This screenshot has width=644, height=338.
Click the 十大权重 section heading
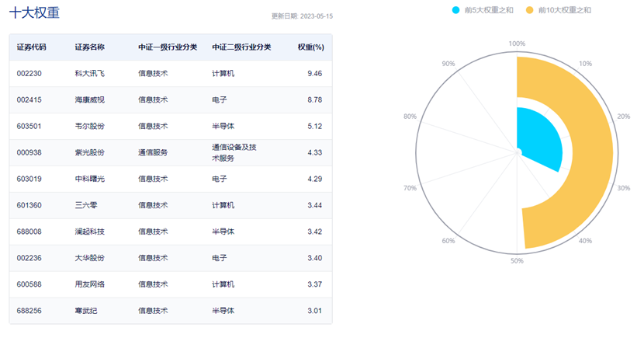coord(35,13)
